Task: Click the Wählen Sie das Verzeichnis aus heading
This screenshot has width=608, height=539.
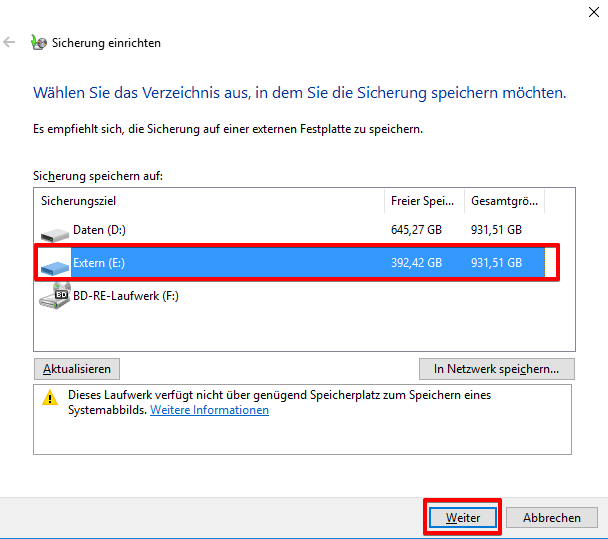Action: pyautogui.click(x=300, y=93)
